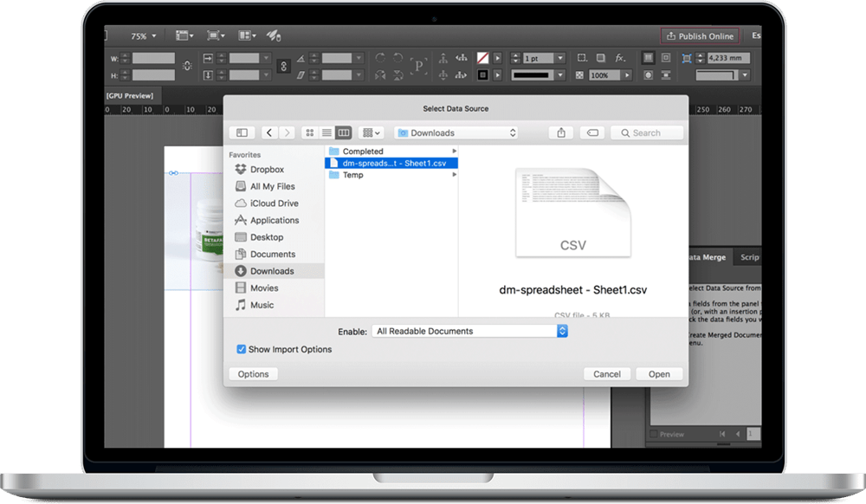The image size is (866, 504).
Task: Click the select content icon
Action: tap(443, 75)
